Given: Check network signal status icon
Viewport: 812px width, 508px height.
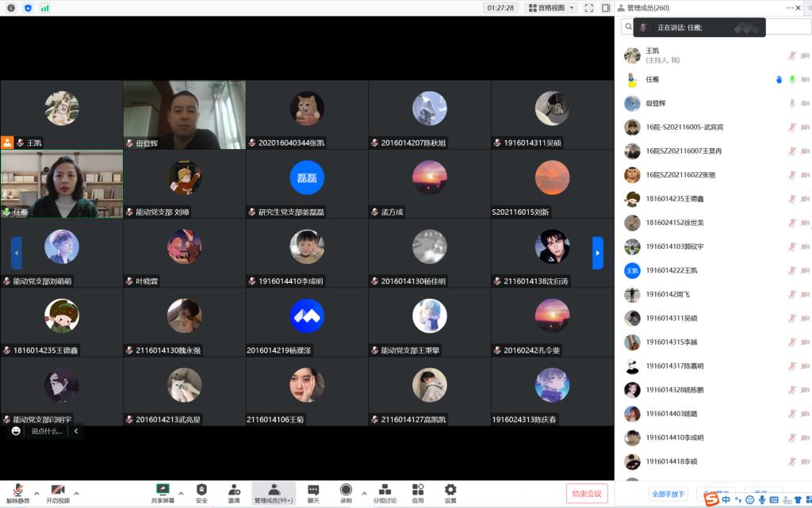Looking at the screenshot, I should point(45,8).
